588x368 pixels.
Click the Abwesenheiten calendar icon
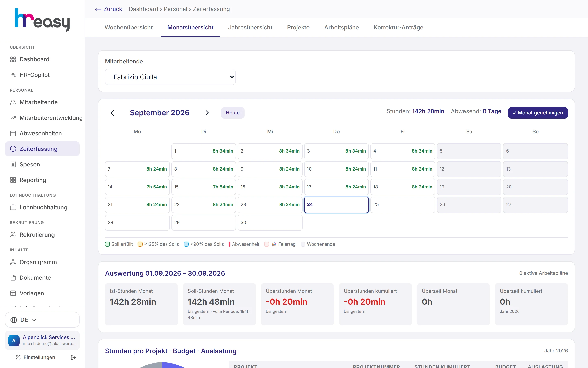point(13,133)
